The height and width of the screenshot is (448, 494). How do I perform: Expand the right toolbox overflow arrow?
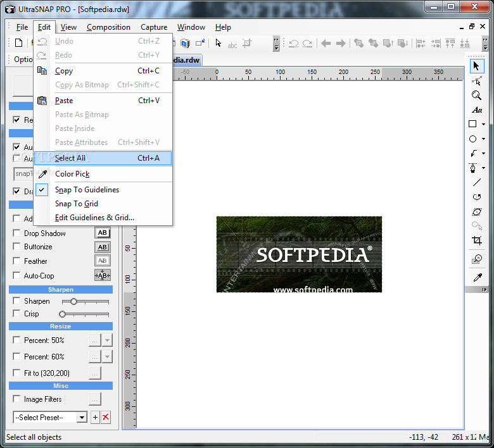484,289
